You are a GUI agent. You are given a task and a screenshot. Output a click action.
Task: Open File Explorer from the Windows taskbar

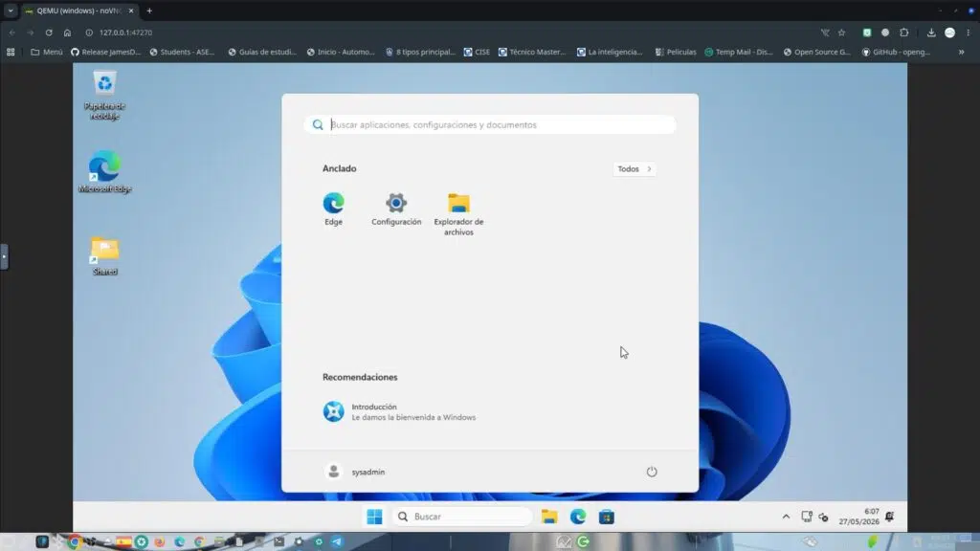point(549,517)
